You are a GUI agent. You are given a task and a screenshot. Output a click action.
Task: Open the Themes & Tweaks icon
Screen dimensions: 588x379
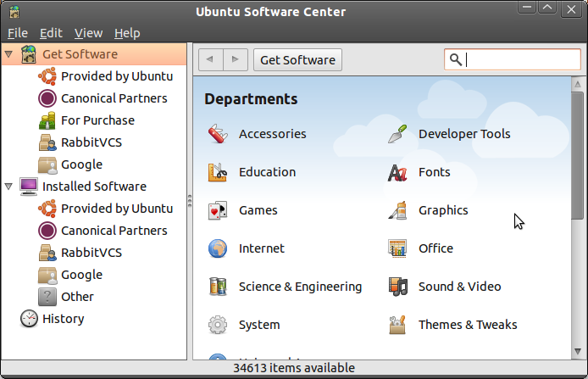397,325
